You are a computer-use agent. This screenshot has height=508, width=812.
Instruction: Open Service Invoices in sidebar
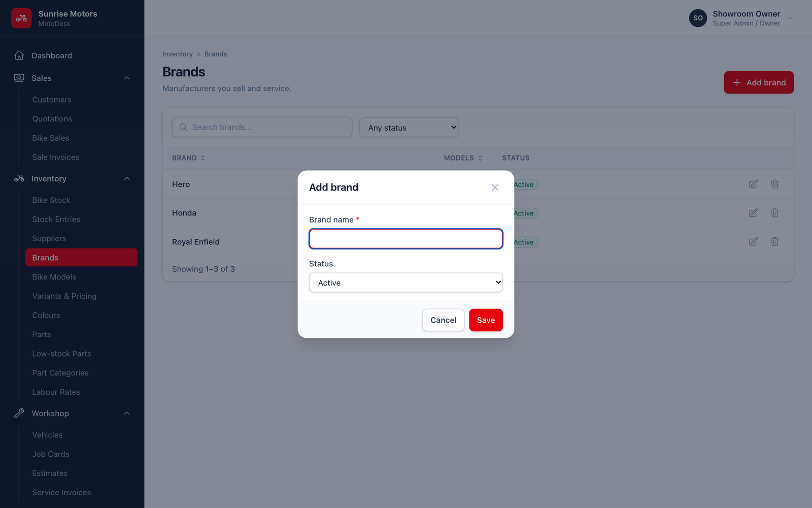point(61,492)
